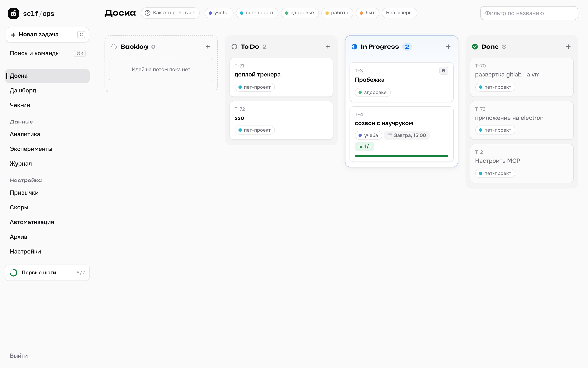Screen dimensions: 588x368
Task: Add a card to In Progress column
Action: click(x=448, y=46)
